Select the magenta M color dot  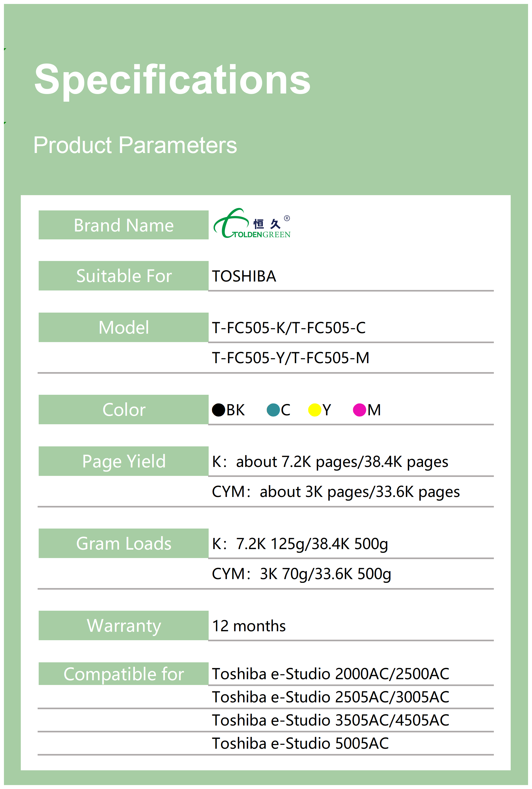pos(359,410)
